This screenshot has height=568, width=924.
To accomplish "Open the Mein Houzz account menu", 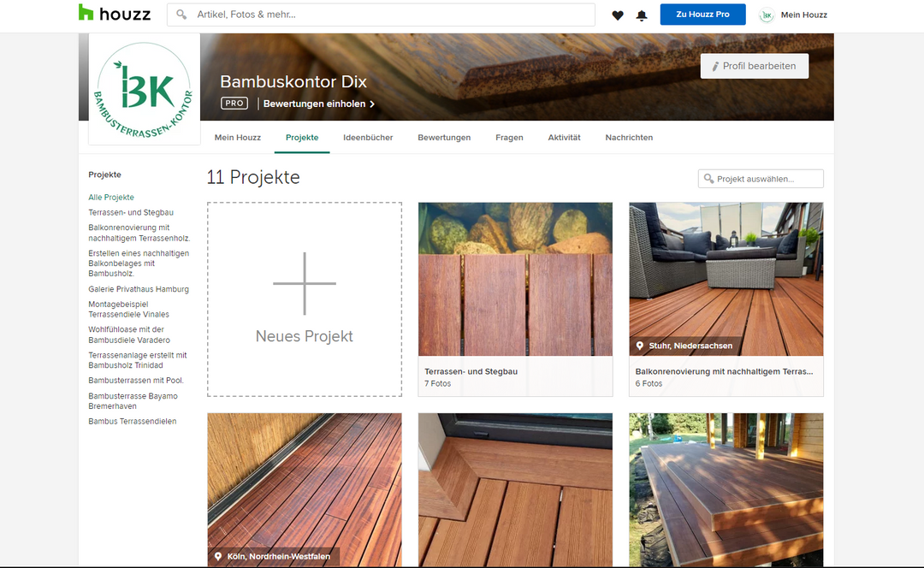I will pyautogui.click(x=803, y=15).
